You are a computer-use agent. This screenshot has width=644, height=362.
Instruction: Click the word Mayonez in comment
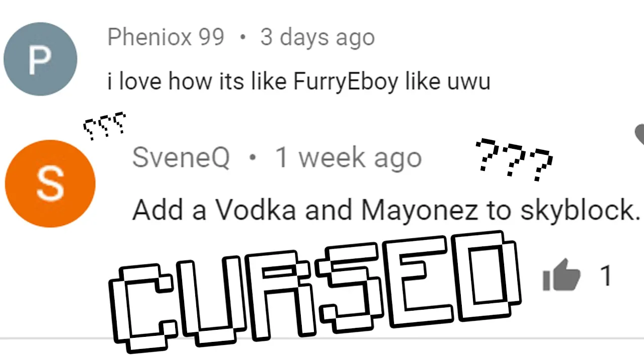[420, 210]
